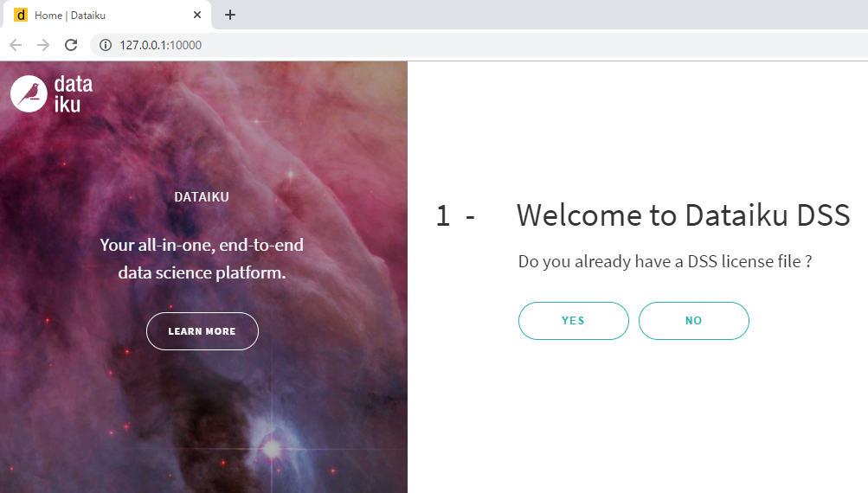868x493 pixels.
Task: Click the Dataiku bird logo icon
Action: [x=29, y=93]
